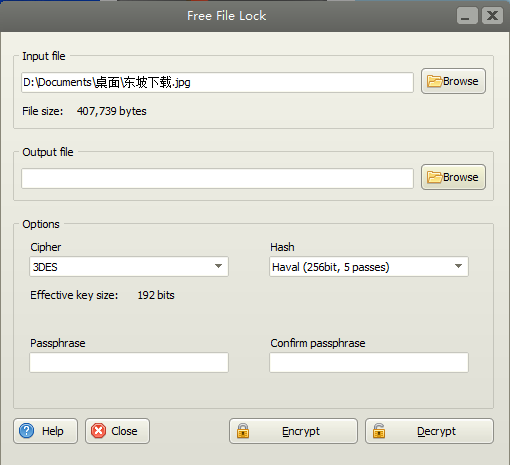Close the window using title bar X
This screenshot has width=510, height=465.
point(492,16)
